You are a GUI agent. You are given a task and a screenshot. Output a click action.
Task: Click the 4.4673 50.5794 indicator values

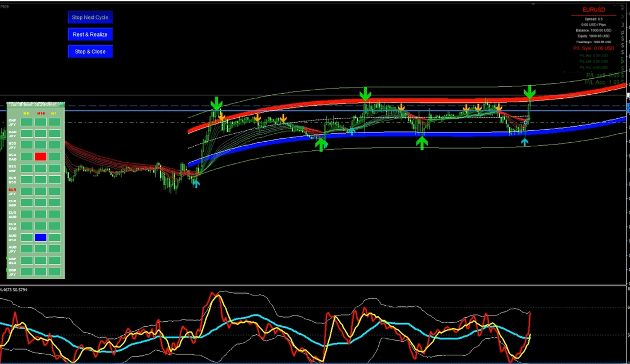tap(14, 289)
